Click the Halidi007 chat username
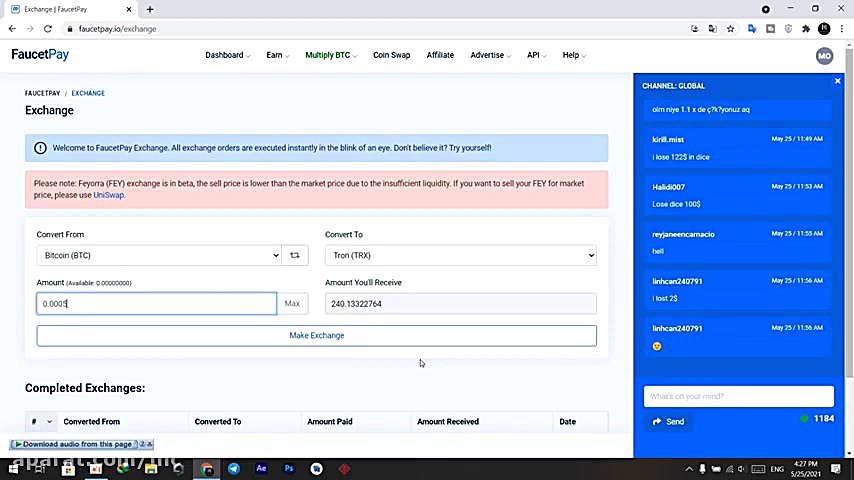Screen dimensions: 854x480 (x=668, y=187)
